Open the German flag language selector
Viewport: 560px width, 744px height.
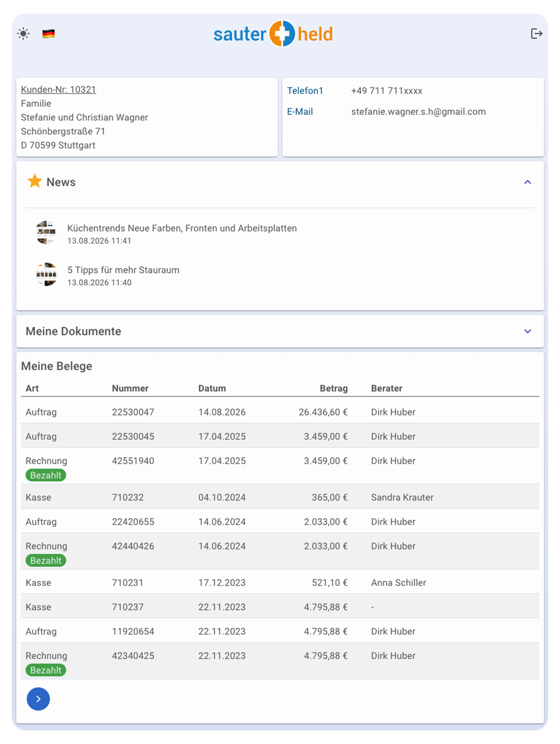[x=49, y=34]
